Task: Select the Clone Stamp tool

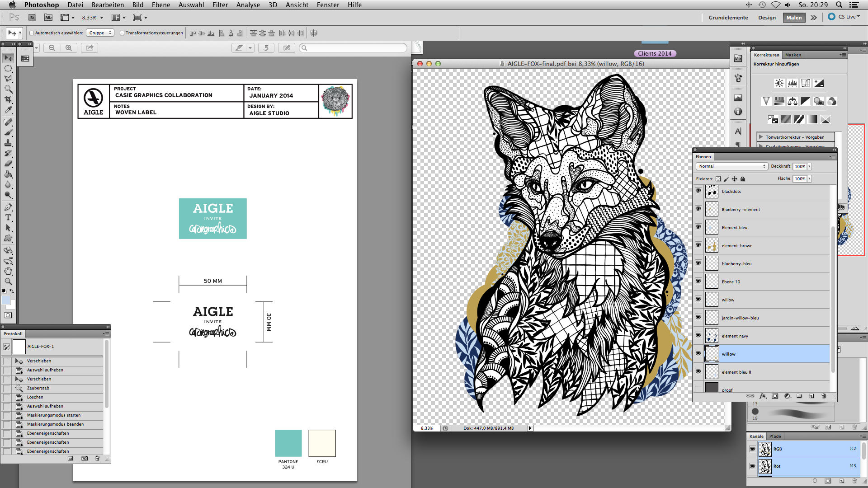Action: point(8,143)
